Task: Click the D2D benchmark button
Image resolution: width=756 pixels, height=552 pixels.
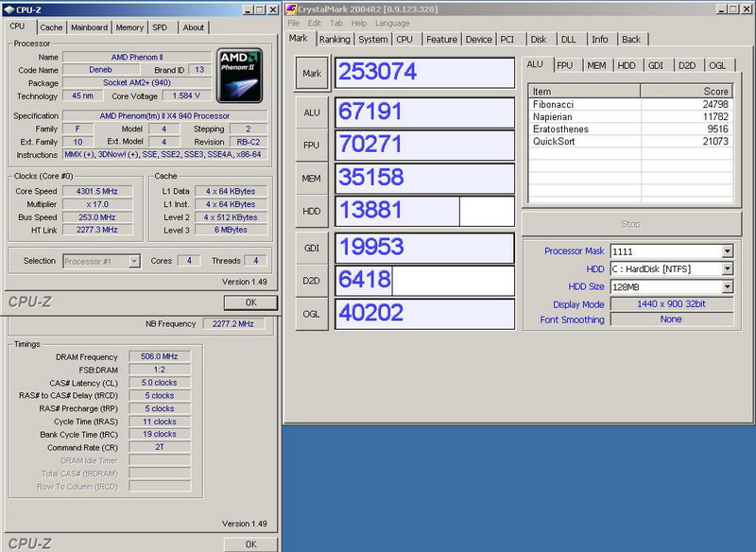Action: point(312,281)
